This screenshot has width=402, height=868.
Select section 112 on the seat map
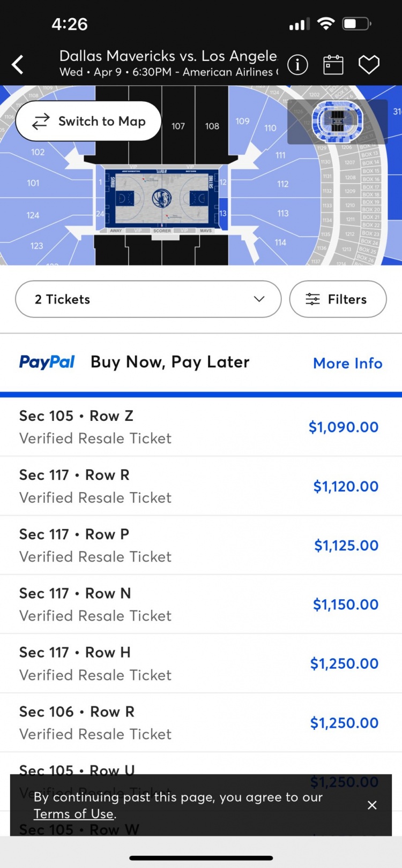(283, 184)
